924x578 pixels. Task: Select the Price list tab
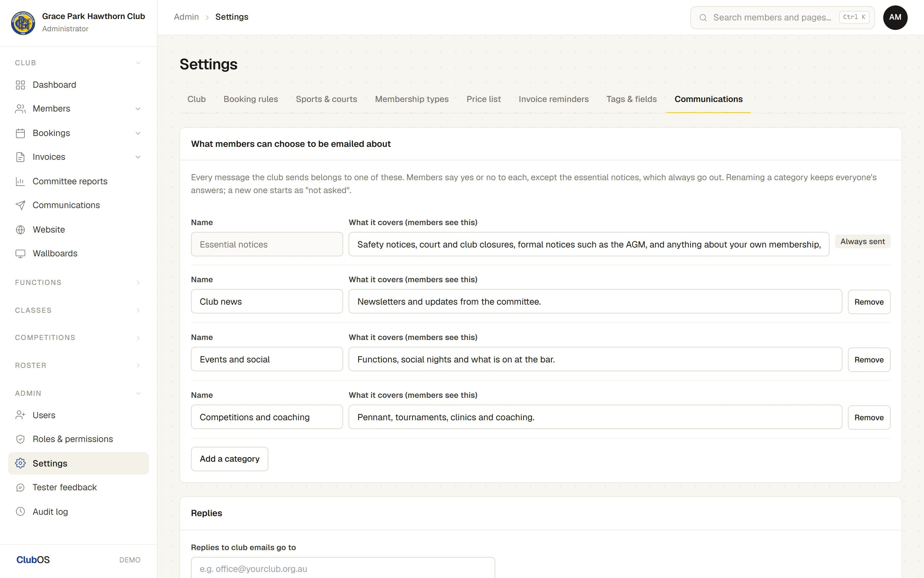[483, 99]
